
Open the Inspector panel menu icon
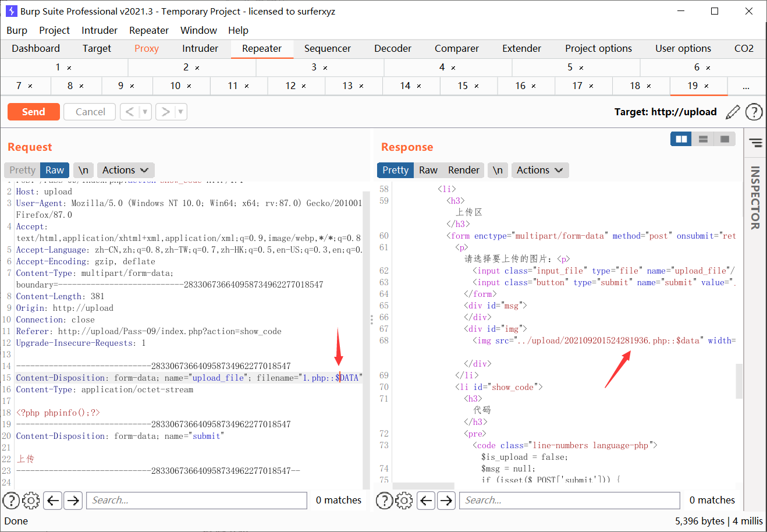coord(755,143)
